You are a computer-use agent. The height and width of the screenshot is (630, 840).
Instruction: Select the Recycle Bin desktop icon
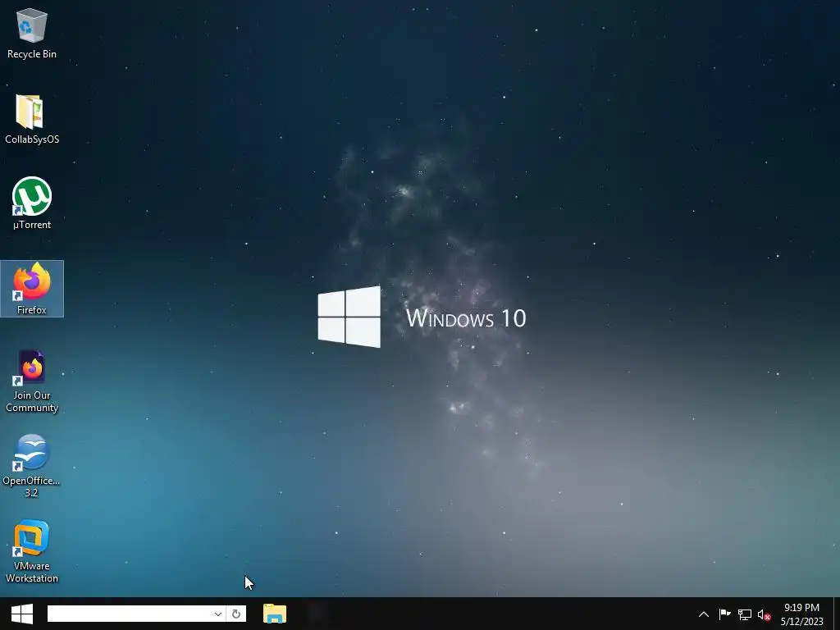click(32, 33)
